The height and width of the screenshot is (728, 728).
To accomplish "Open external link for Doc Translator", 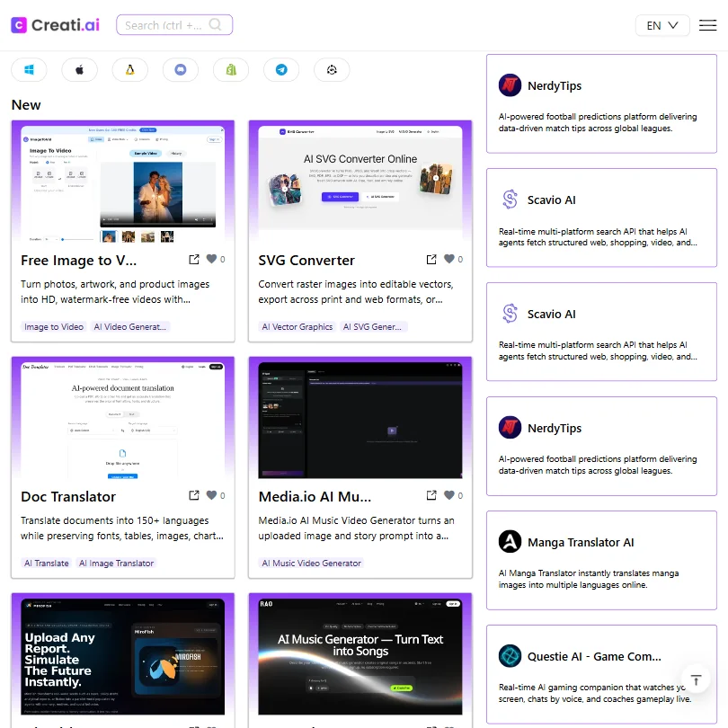I will coord(194,496).
